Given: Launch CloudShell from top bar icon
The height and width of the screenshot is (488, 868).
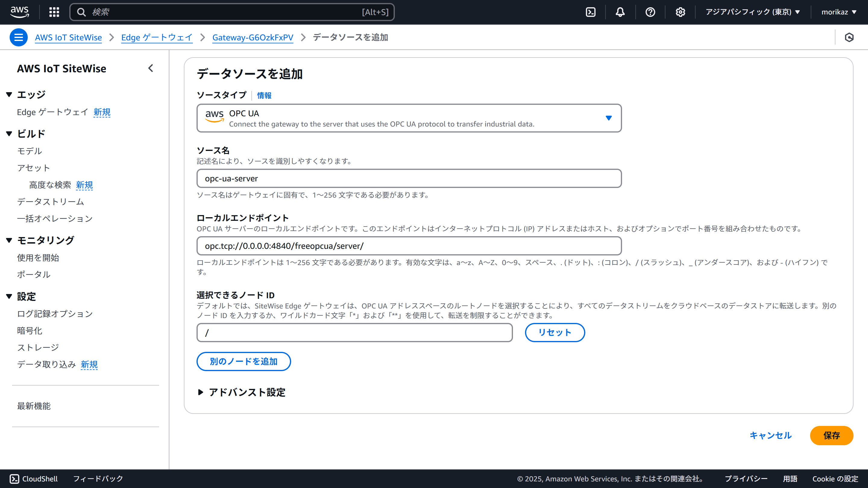Looking at the screenshot, I should [591, 12].
